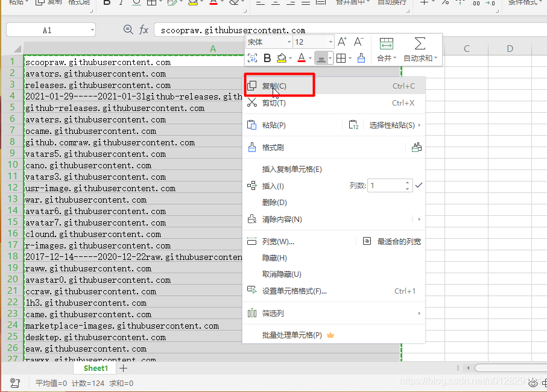
Task: Click the best-fit icon beside 最适合的列宽
Action: pyautogui.click(x=367, y=241)
